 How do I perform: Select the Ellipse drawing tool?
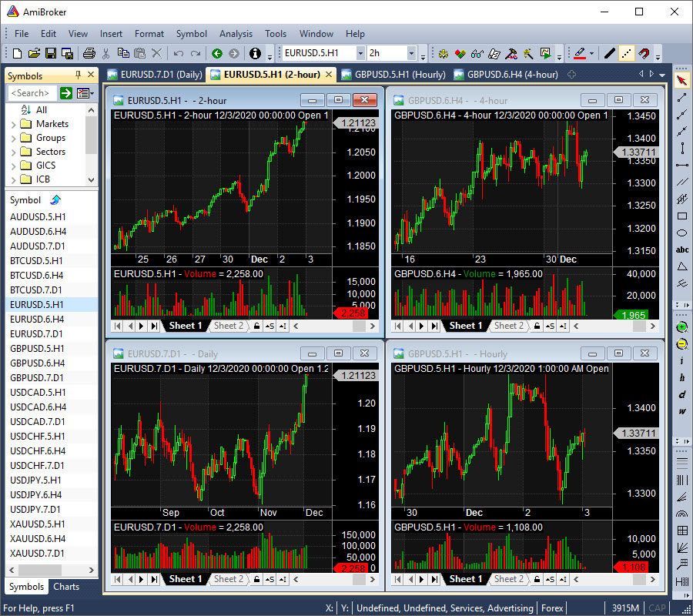click(682, 233)
